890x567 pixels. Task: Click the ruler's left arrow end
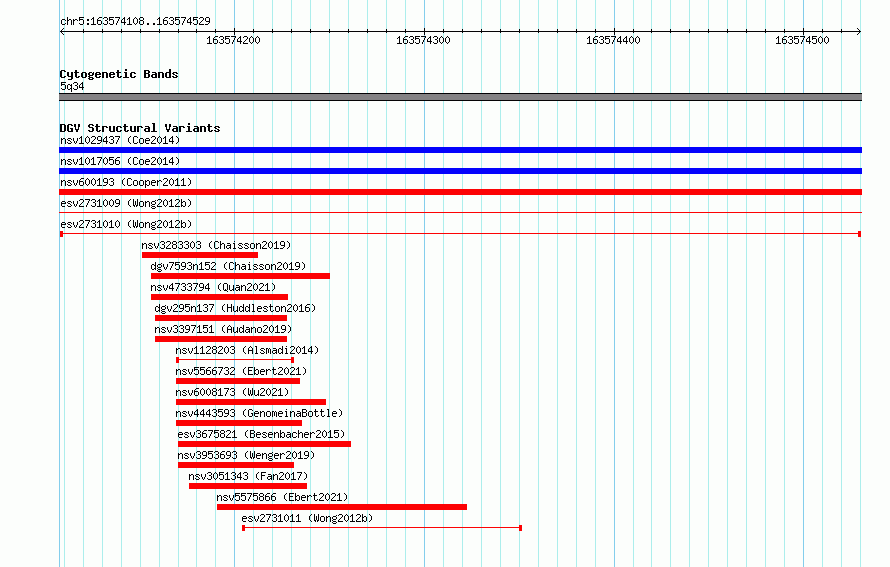click(x=62, y=31)
